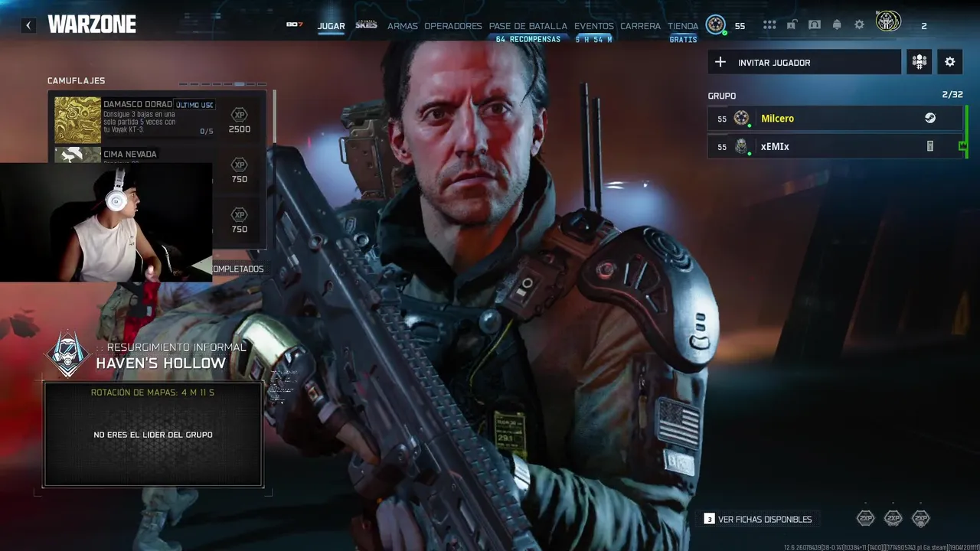The width and height of the screenshot is (980, 551).
Task: Go back with the top-left arrow
Action: [x=28, y=25]
